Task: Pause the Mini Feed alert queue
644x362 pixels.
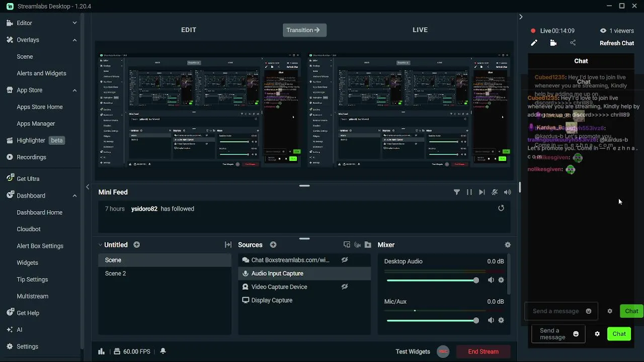Action: (469, 192)
